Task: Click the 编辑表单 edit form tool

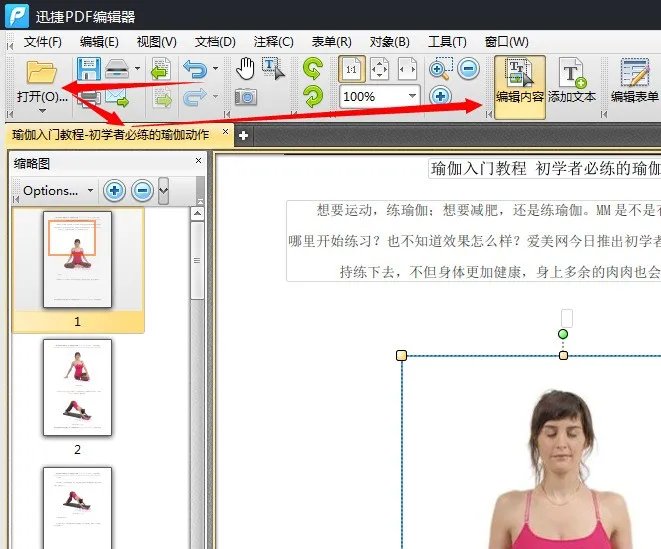Action: 634,81
